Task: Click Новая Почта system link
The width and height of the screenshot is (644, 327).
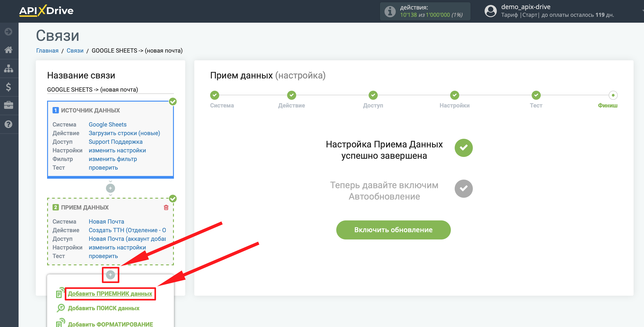Action: pyautogui.click(x=106, y=222)
